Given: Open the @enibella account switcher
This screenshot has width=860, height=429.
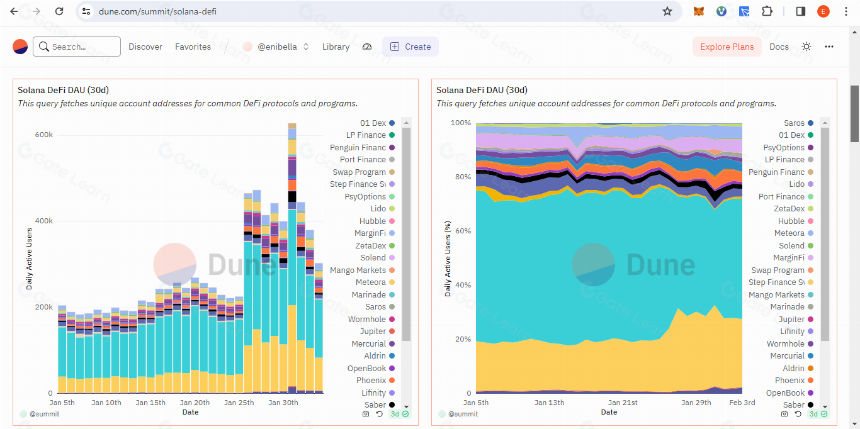Looking at the screenshot, I should click(276, 47).
